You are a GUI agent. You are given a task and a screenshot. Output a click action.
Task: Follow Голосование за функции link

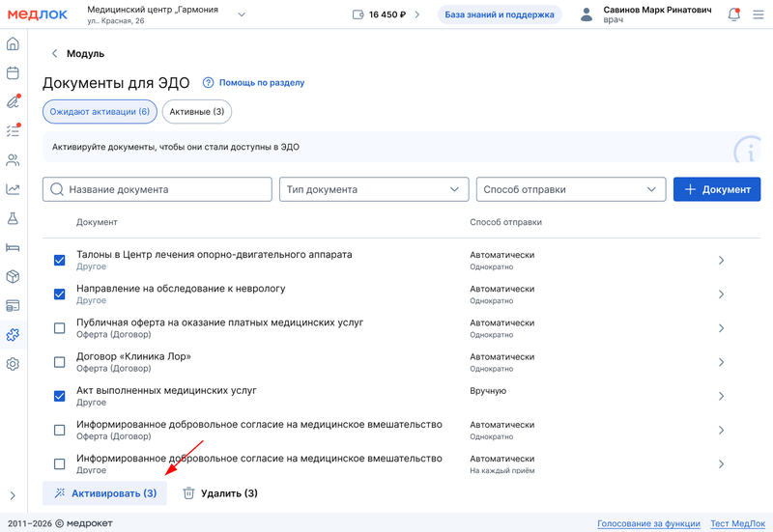pyautogui.click(x=648, y=523)
